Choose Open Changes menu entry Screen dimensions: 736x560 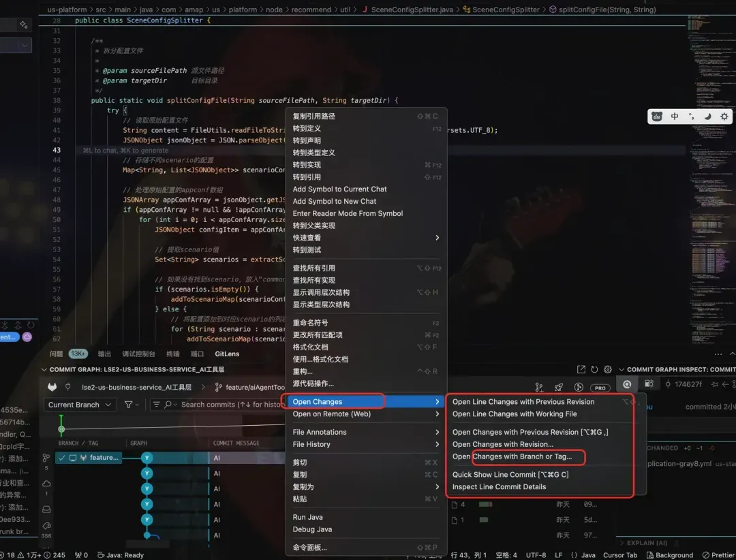point(366,401)
